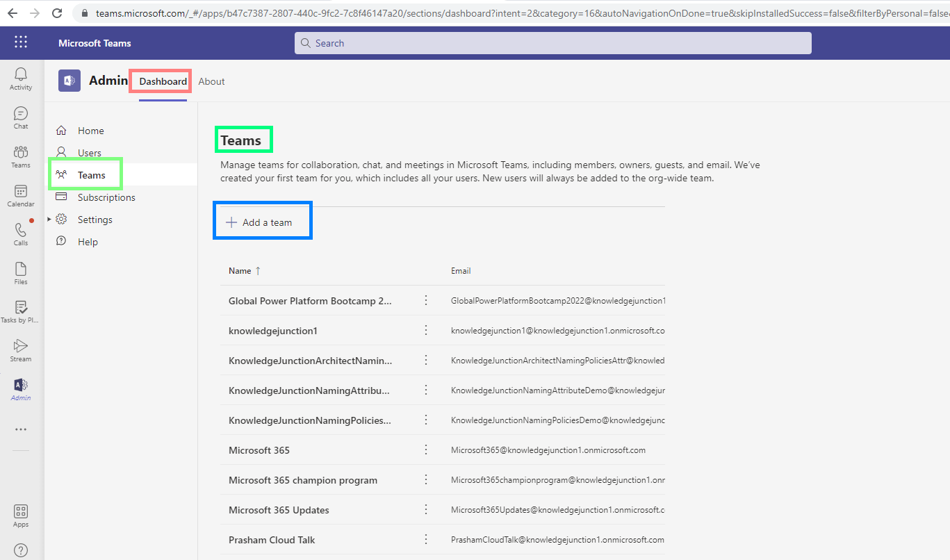Switch to the About tab
This screenshot has height=560, width=950.
point(211,81)
